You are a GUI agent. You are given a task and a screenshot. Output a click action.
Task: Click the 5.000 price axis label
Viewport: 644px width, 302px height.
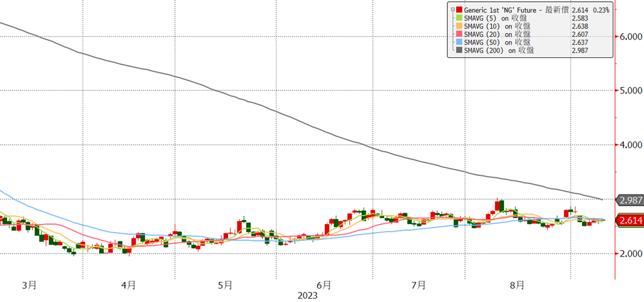coord(630,90)
